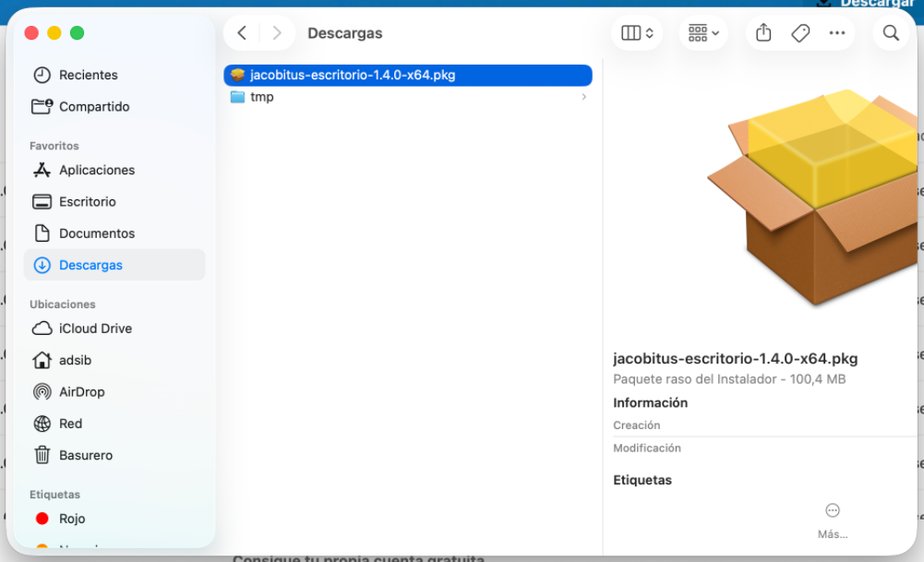This screenshot has width=924, height=562.
Task: Click the Etiquetas heading in preview pane
Action: point(642,480)
